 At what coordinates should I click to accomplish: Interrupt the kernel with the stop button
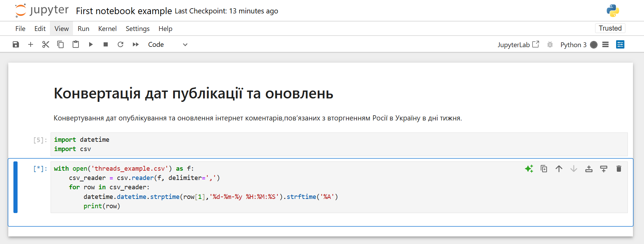(106, 44)
